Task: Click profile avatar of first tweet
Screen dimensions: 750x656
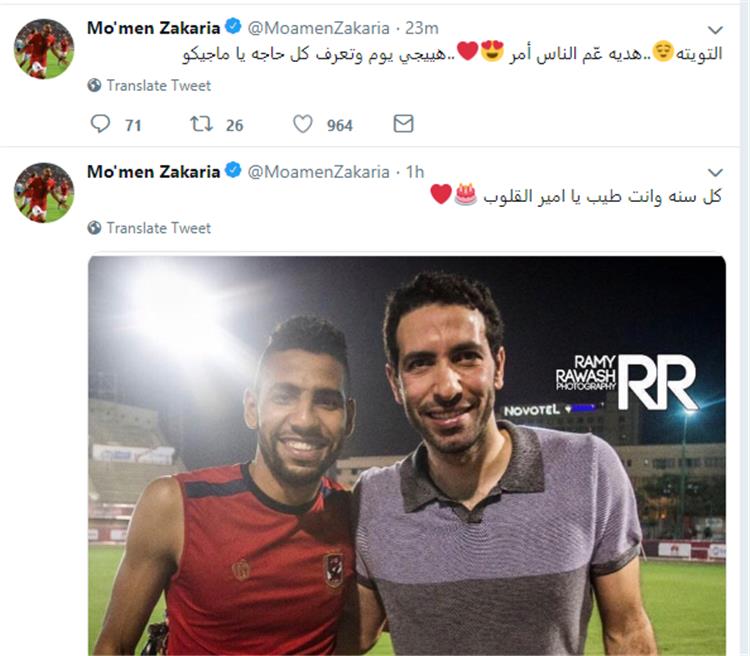Action: 44,49
